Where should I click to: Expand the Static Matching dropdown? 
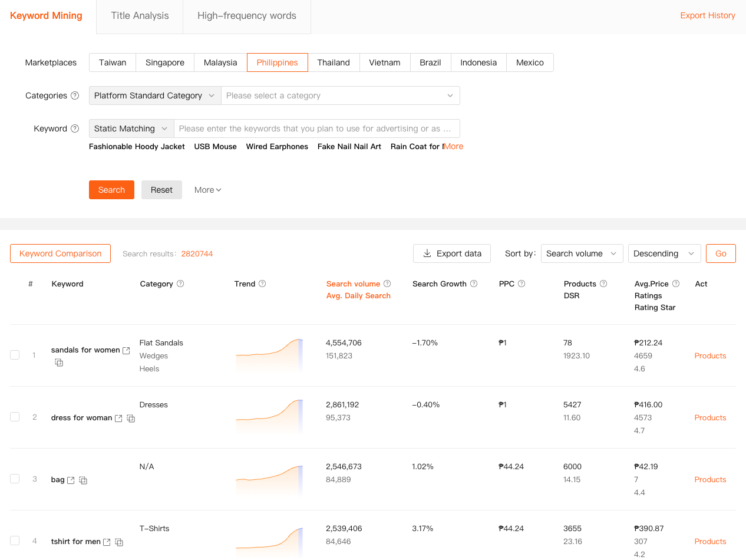(x=131, y=129)
